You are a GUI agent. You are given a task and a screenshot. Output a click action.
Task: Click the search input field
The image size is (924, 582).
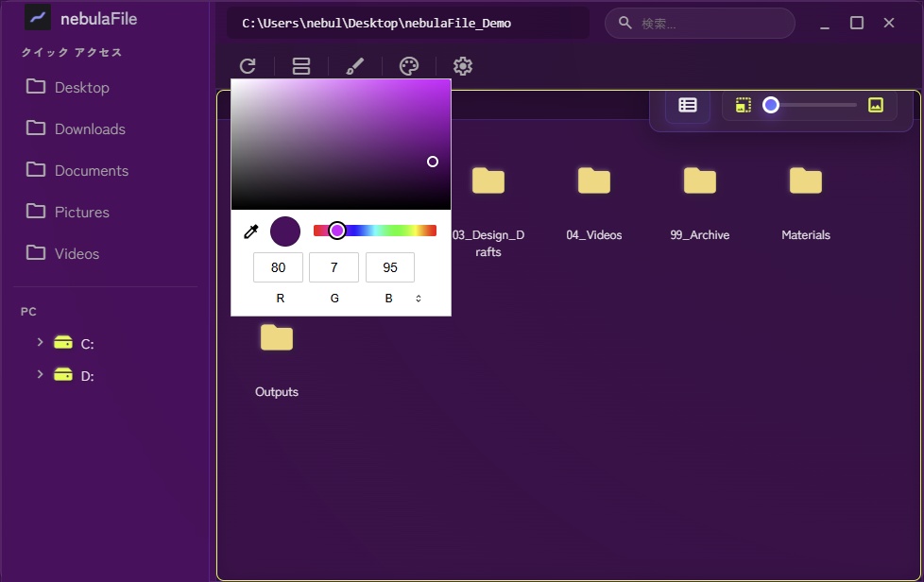pos(700,23)
